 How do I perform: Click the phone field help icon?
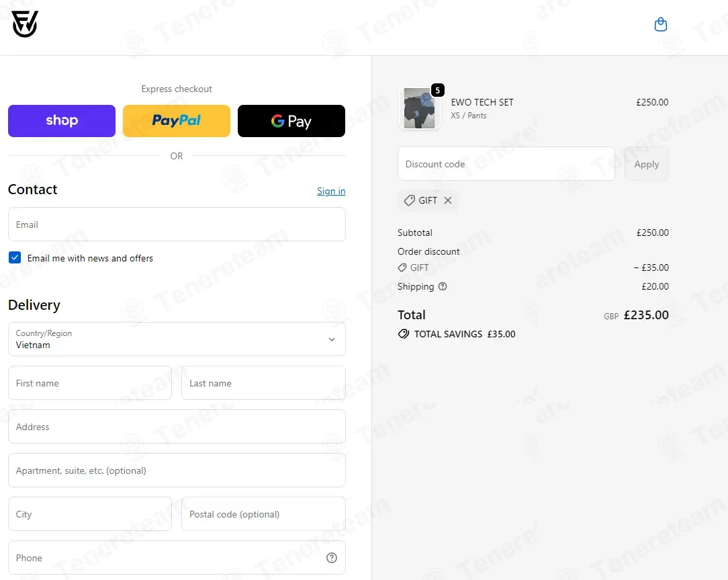[332, 558]
